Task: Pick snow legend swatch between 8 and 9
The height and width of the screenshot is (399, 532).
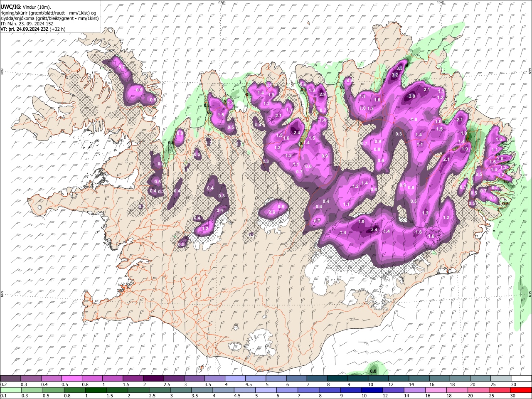Action: [337, 378]
